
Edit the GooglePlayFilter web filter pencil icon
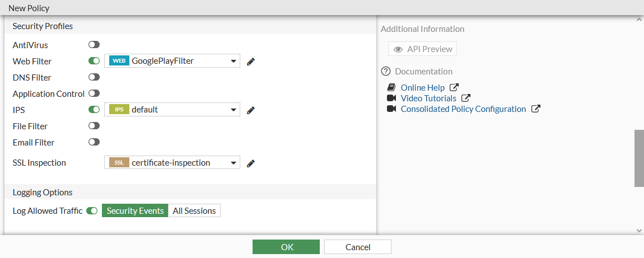[251, 61]
